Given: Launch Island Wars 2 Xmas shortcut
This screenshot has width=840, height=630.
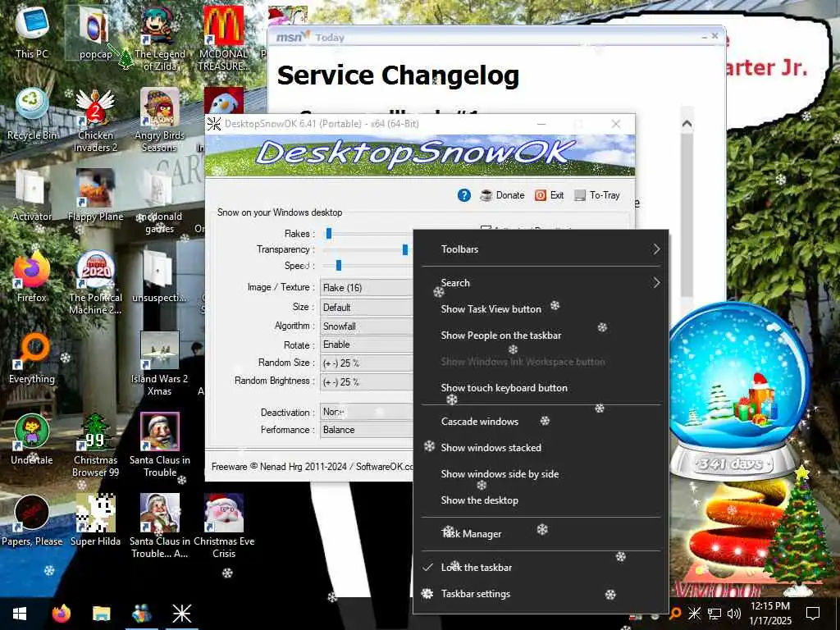Looking at the screenshot, I should pos(159,363).
